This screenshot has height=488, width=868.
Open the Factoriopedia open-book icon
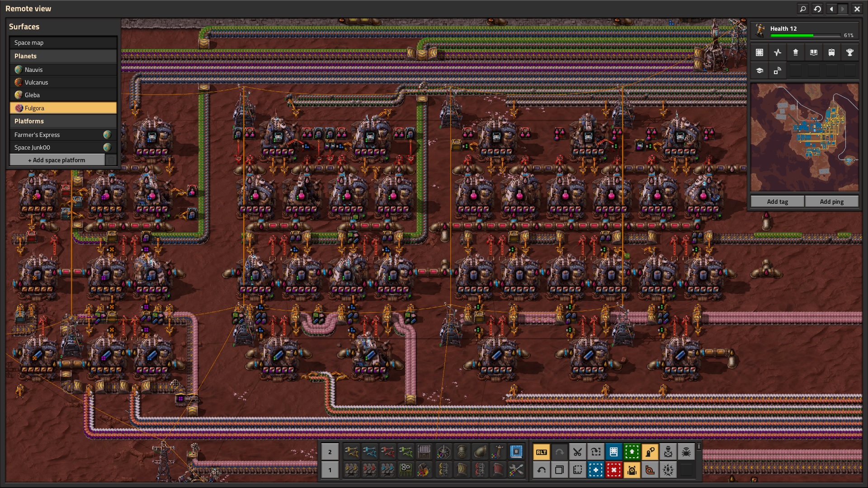pos(813,52)
